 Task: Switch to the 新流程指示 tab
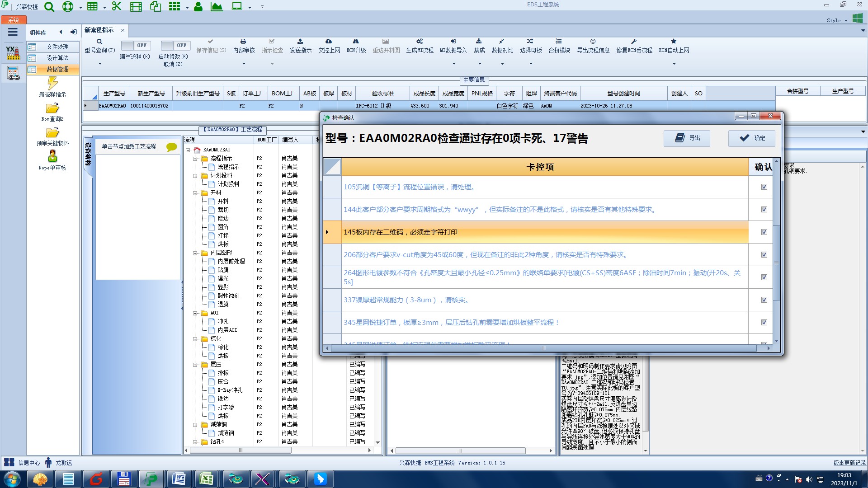99,30
